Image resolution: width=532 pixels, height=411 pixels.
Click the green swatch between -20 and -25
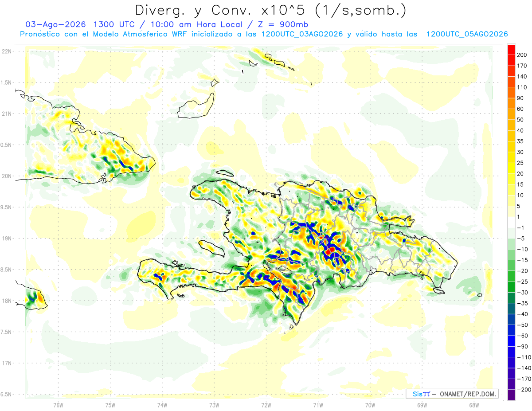511,277
